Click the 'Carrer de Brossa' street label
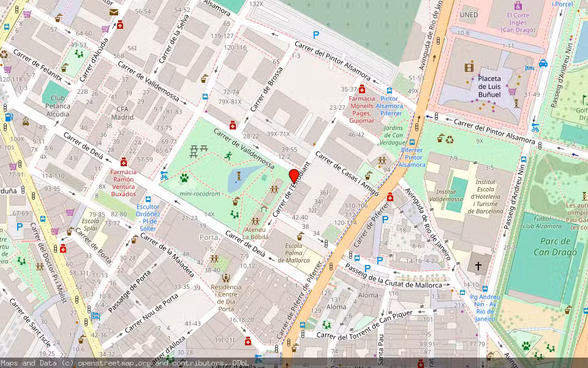This screenshot has height=368, width=588. [266, 90]
